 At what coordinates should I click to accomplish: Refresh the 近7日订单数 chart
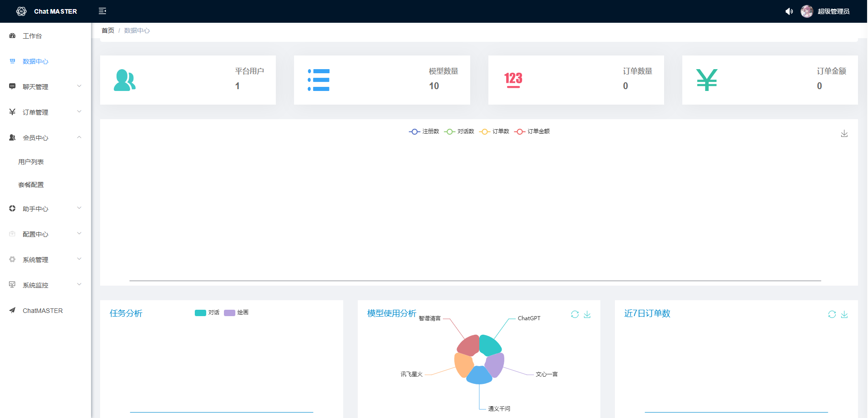pos(832,314)
